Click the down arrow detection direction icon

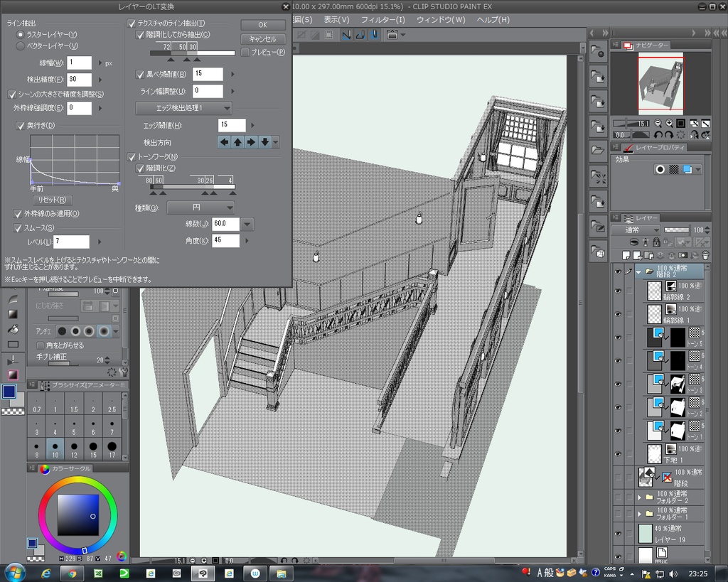[x=264, y=142]
